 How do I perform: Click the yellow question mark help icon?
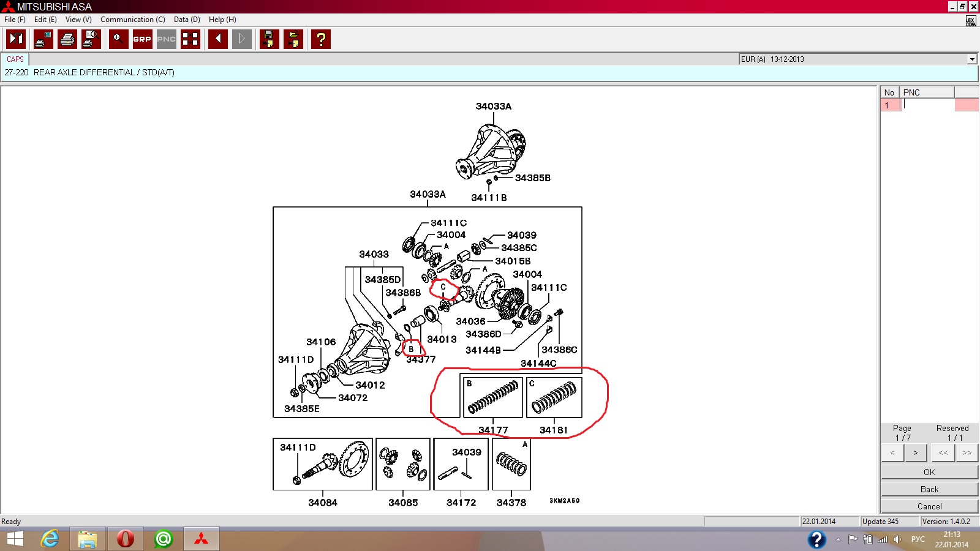(x=321, y=39)
